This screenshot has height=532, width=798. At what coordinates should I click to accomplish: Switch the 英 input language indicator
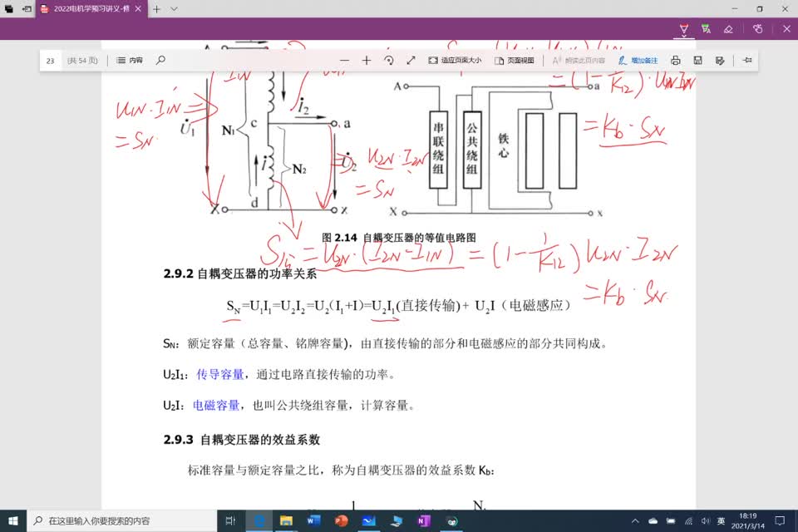(721, 521)
